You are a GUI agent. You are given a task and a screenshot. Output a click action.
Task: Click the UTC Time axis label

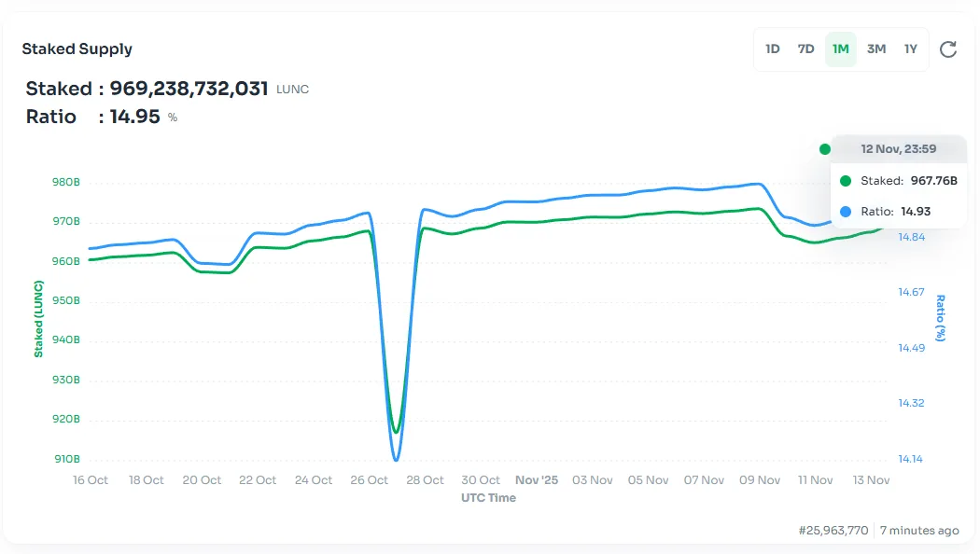(x=488, y=498)
